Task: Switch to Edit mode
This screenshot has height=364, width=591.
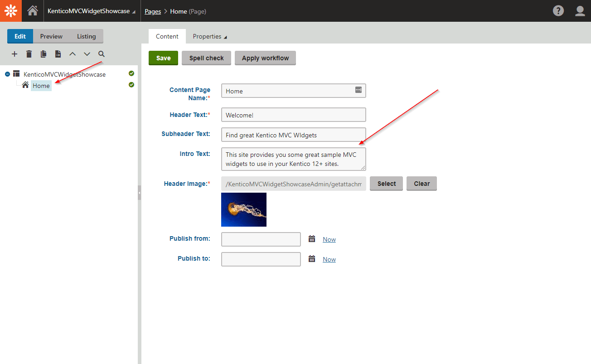Action: click(20, 36)
